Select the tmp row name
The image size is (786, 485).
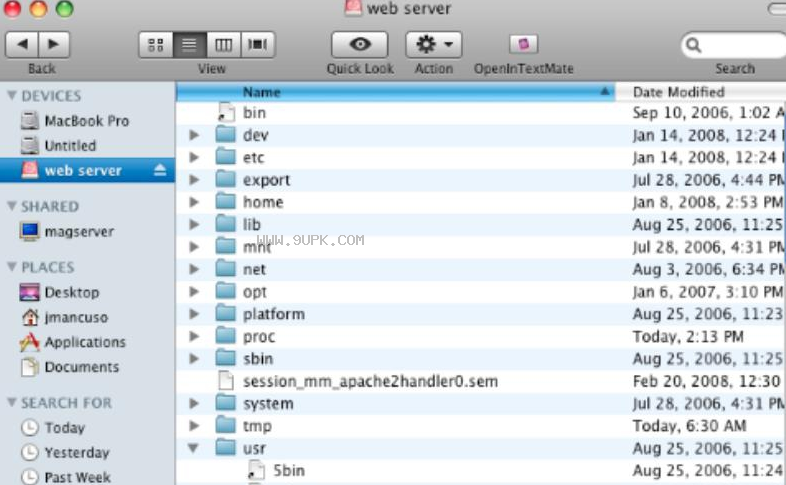click(x=257, y=426)
